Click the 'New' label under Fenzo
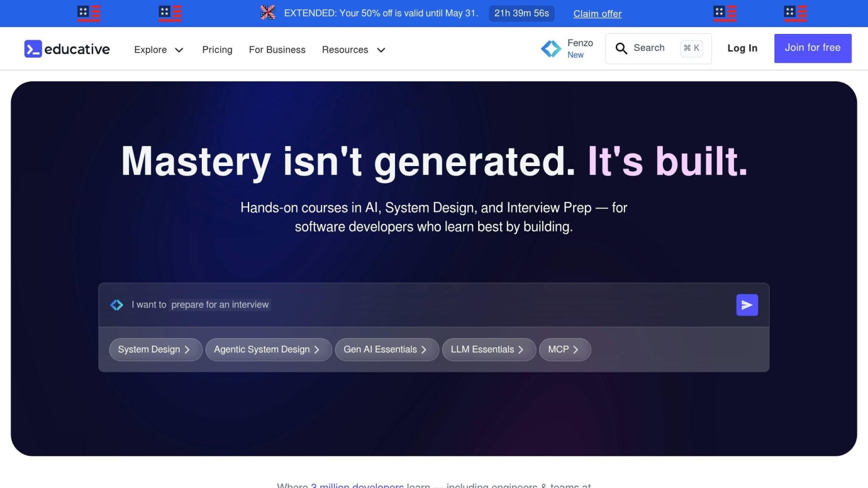This screenshot has height=488, width=868. (x=575, y=55)
